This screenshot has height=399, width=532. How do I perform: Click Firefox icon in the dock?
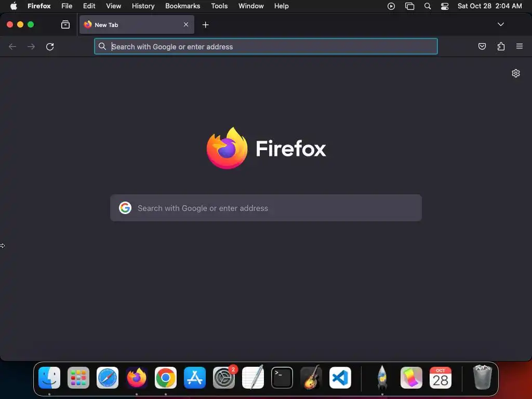coord(137,378)
